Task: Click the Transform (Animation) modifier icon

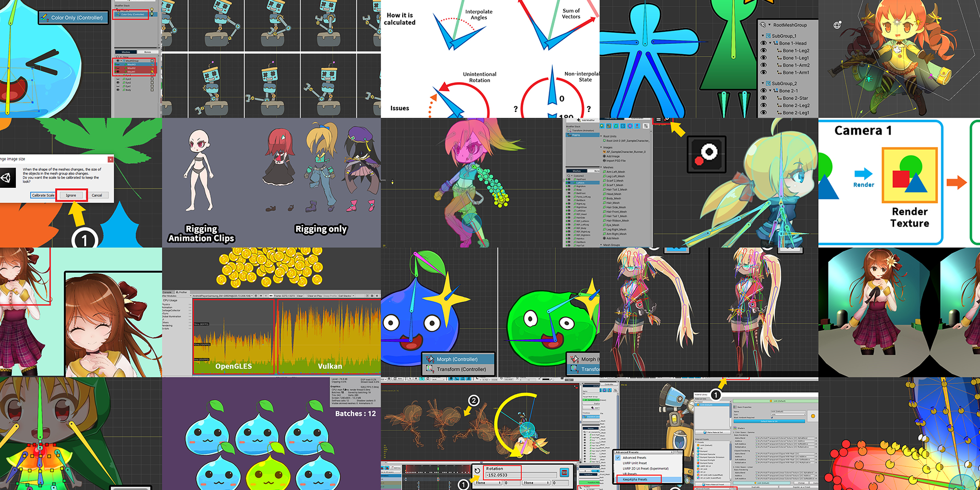Action: (569, 130)
